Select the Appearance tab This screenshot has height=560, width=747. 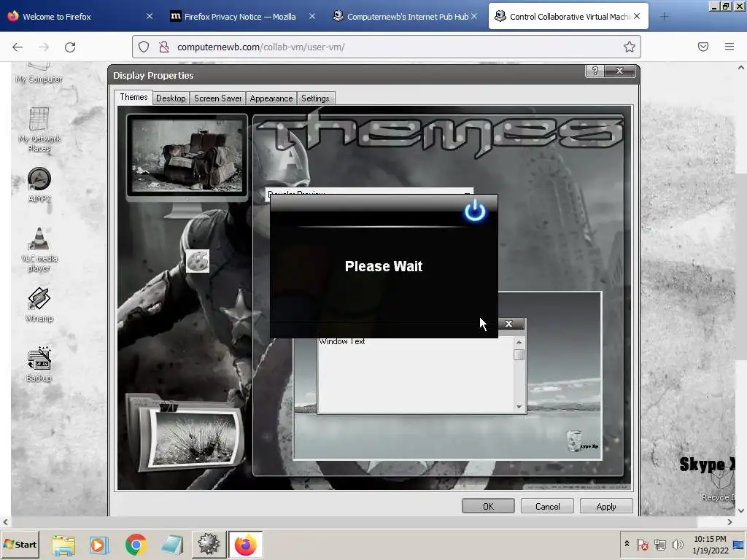(x=271, y=98)
